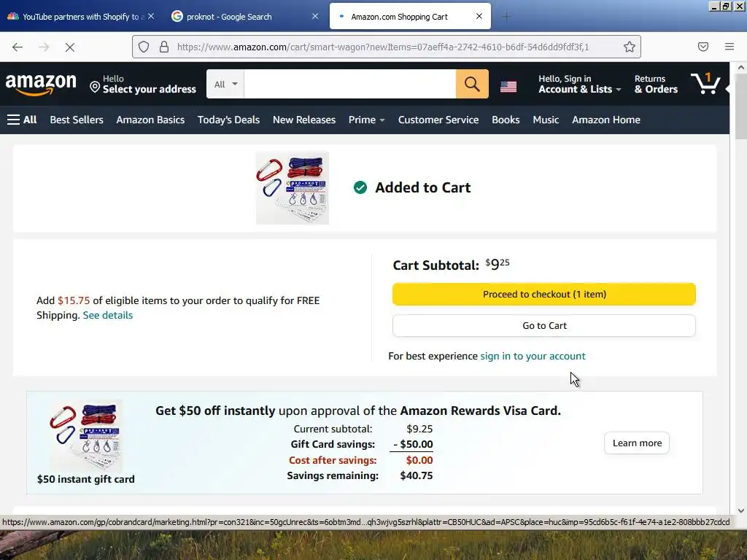Bookmark this page with the star icon
This screenshot has width=747, height=560.
click(630, 47)
